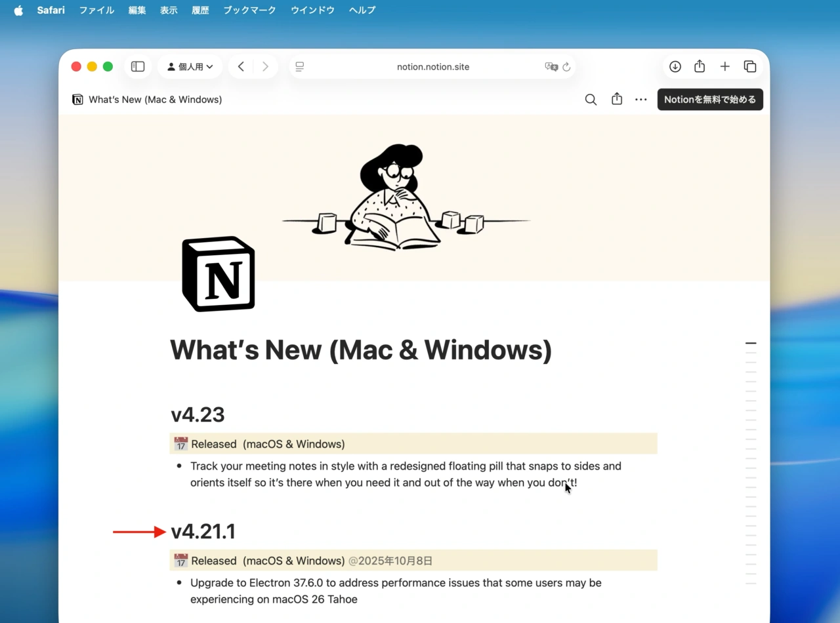The image size is (840, 623).
Task: Click the Notion logo next to the page title
Action: (77, 99)
